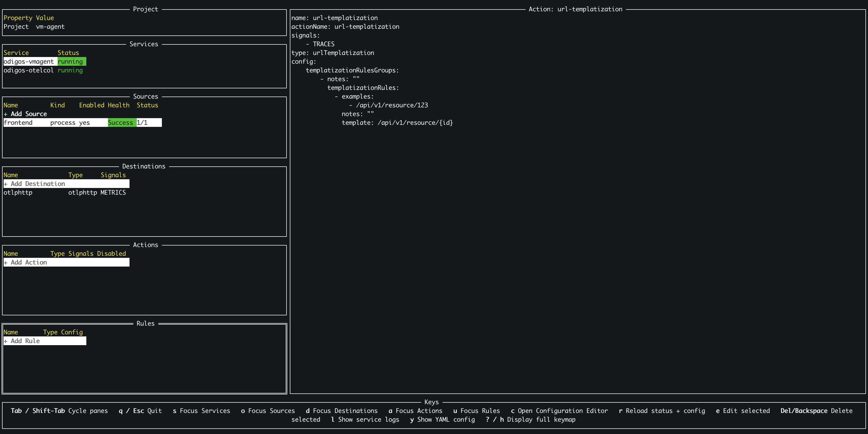This screenshot has width=868, height=434.
Task: Quit the app via the Esc Quit hint
Action: [140, 410]
